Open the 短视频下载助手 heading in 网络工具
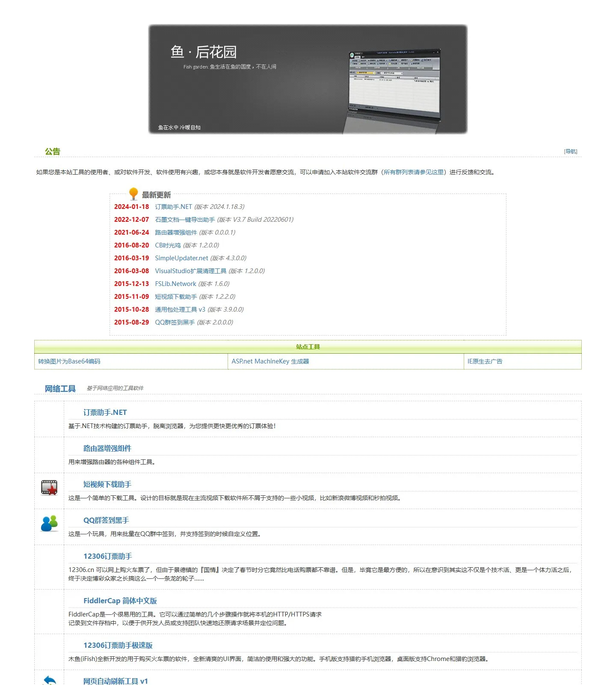The width and height of the screenshot is (616, 685). 107,484
